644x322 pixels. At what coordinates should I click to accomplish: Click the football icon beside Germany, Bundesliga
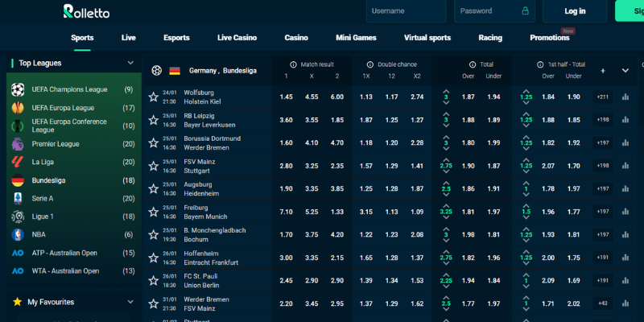156,71
